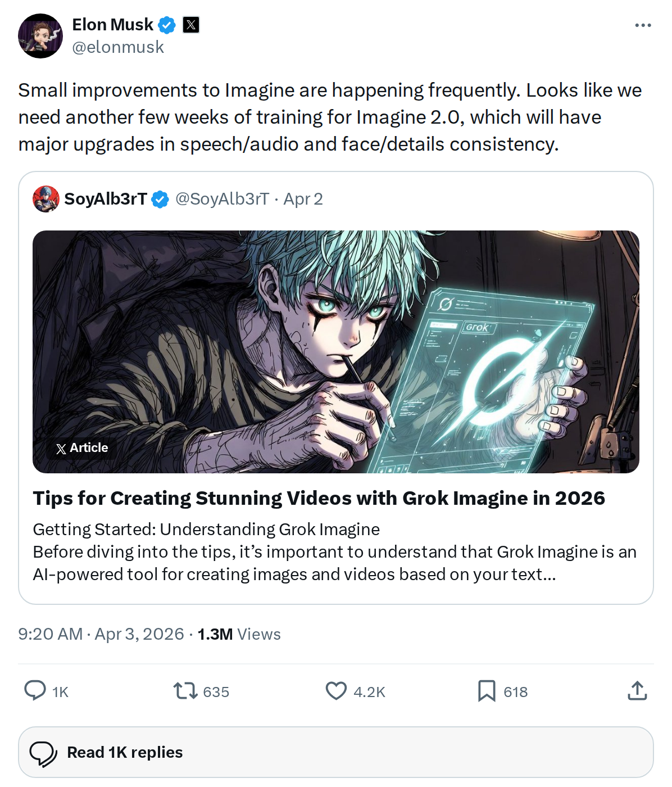Click SoyAlb3rT's verified checkmark badge
Viewport: 672px width, 787px height.
click(160, 199)
